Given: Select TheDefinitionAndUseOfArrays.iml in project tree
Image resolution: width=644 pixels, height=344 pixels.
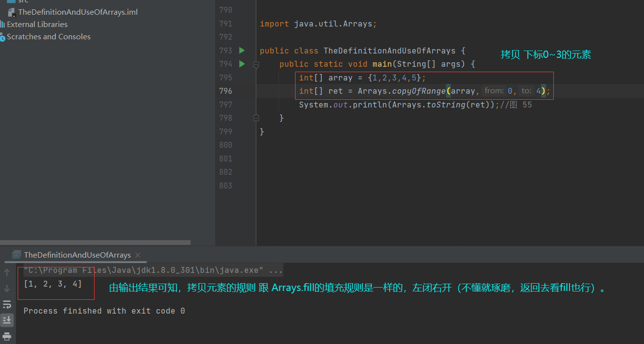Looking at the screenshot, I should point(78,12).
